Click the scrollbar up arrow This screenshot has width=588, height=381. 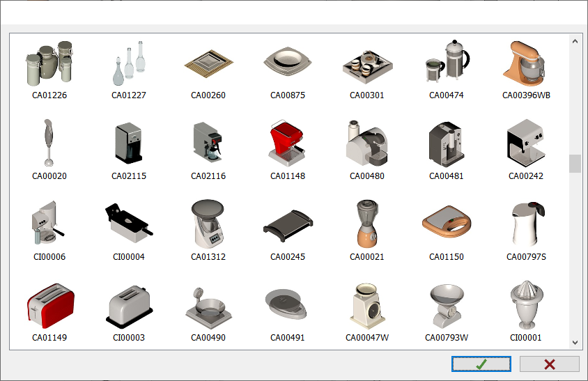[575, 42]
